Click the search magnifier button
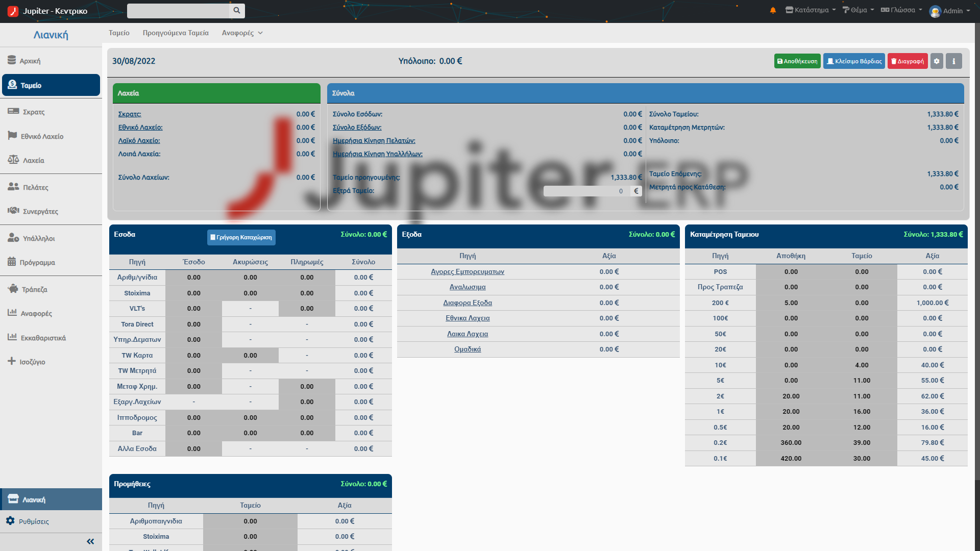The image size is (980, 551). (237, 11)
